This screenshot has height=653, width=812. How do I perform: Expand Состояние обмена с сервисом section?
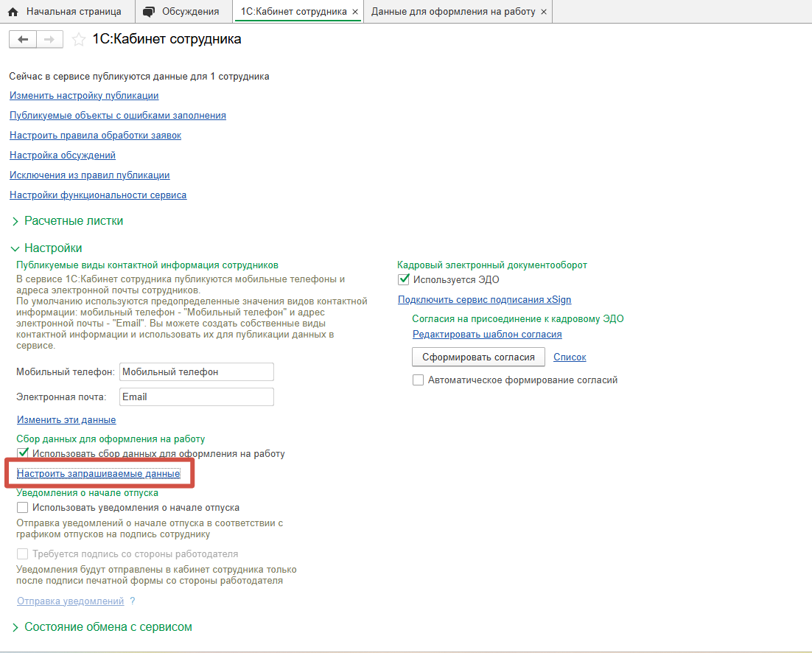coord(15,627)
